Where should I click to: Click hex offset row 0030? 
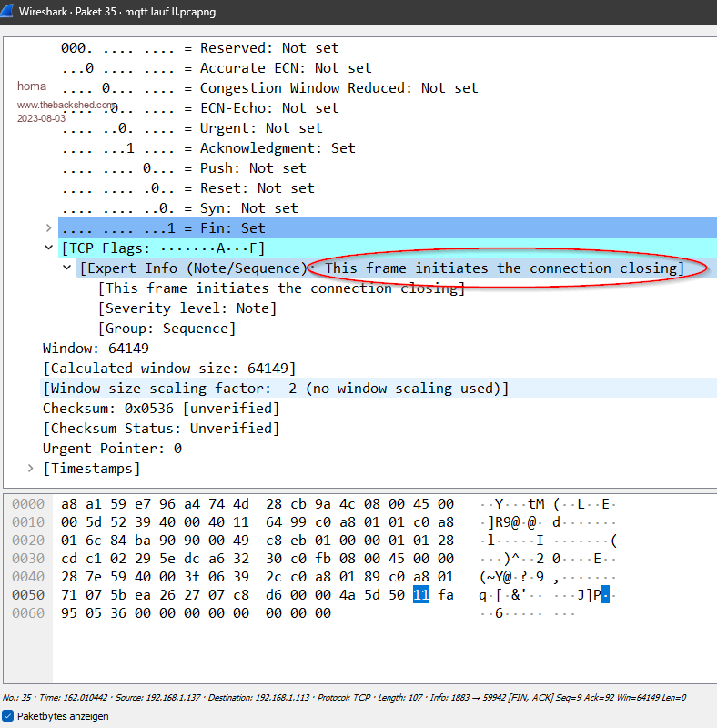(x=26, y=559)
